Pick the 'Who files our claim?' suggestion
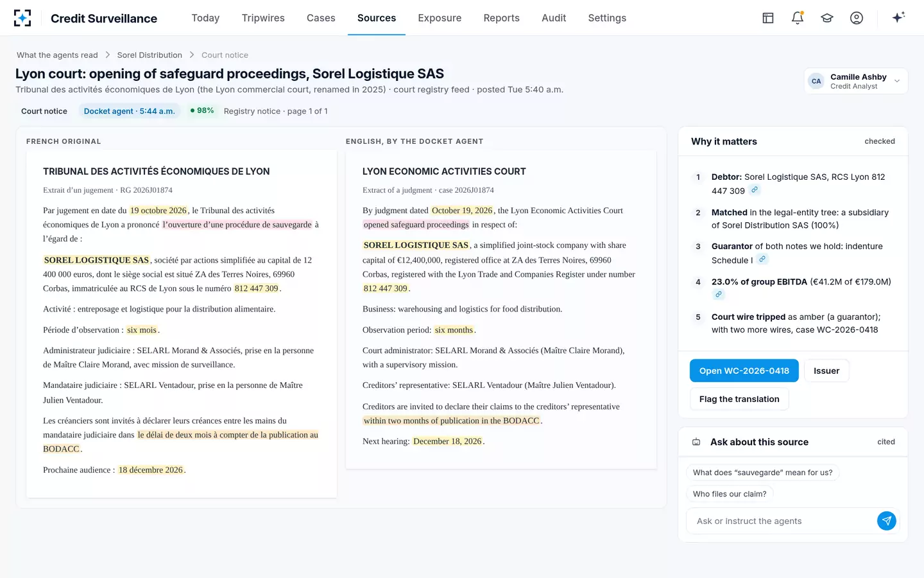Viewport: 924px width, 578px height. (730, 494)
